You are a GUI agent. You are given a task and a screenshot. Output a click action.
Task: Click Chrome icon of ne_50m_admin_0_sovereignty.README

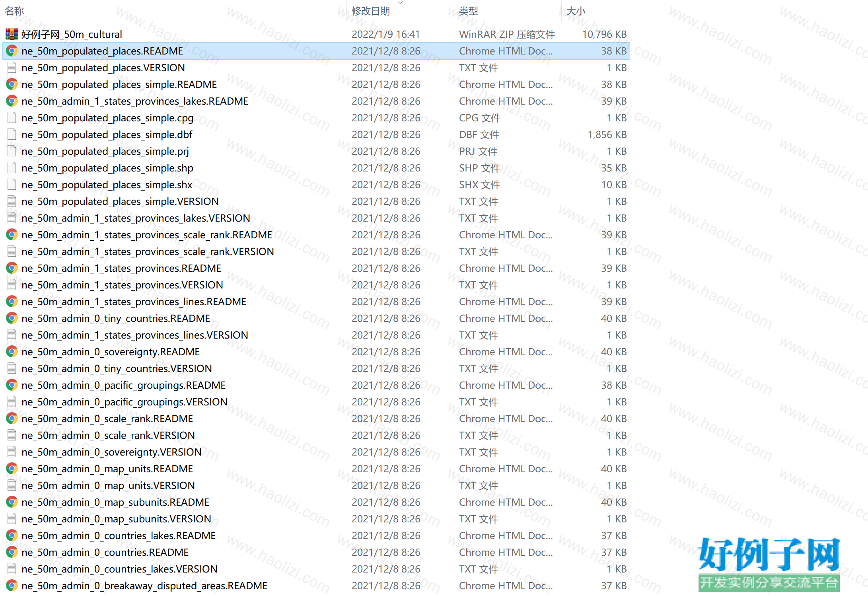[12, 352]
